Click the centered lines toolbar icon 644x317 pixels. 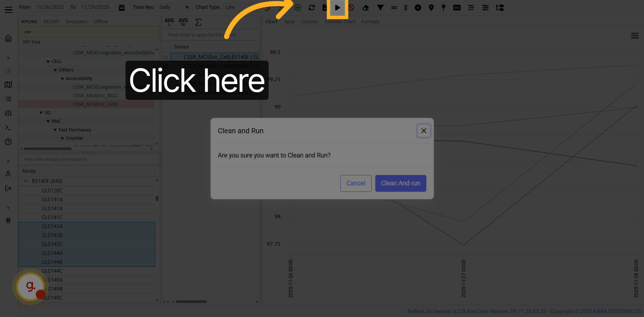pyautogui.click(x=471, y=7)
